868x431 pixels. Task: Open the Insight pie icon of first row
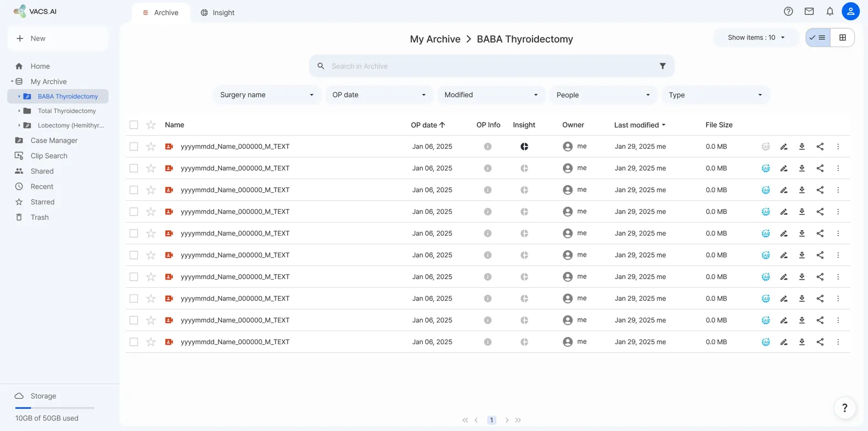524,147
